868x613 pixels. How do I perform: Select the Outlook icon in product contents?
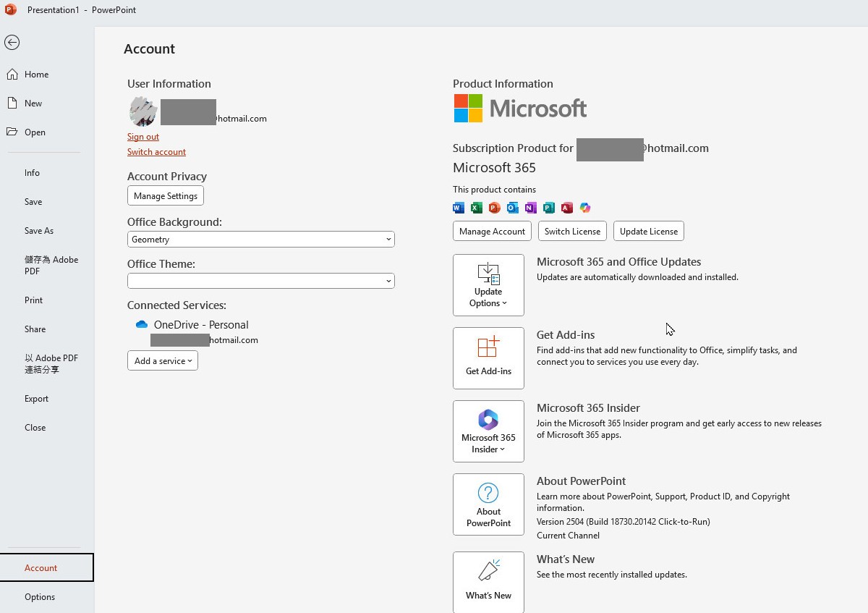coord(512,208)
